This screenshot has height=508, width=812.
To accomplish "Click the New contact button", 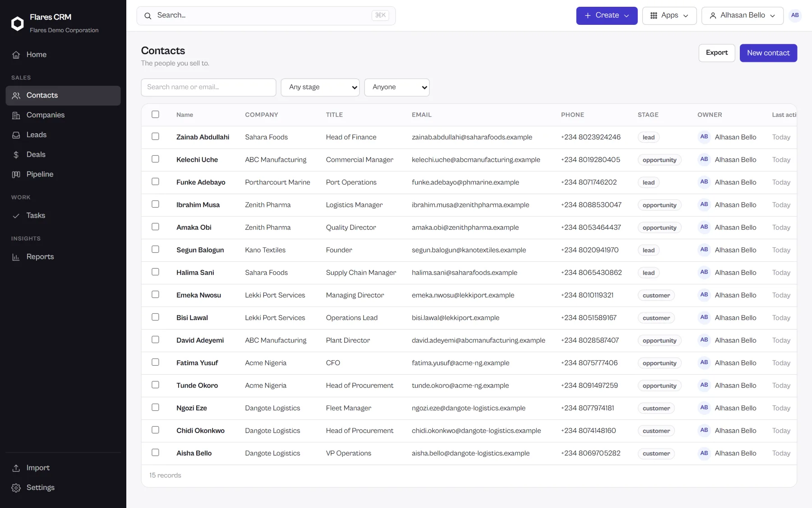I will pyautogui.click(x=768, y=53).
